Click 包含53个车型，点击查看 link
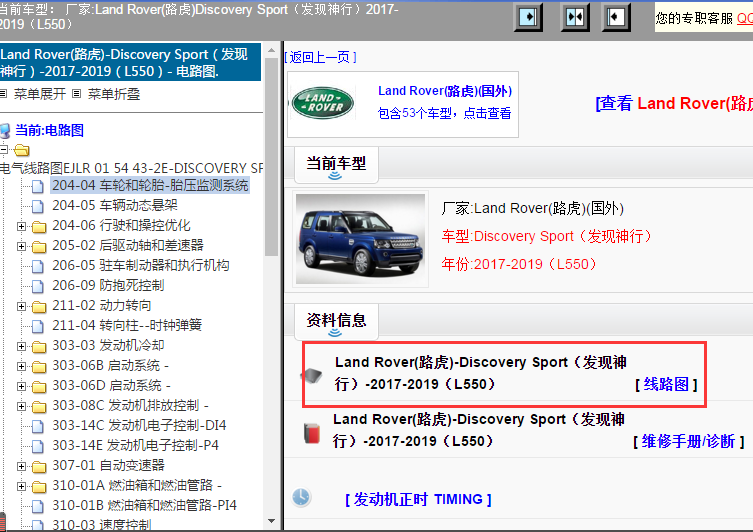Image resolution: width=753 pixels, height=532 pixels. pos(444,113)
